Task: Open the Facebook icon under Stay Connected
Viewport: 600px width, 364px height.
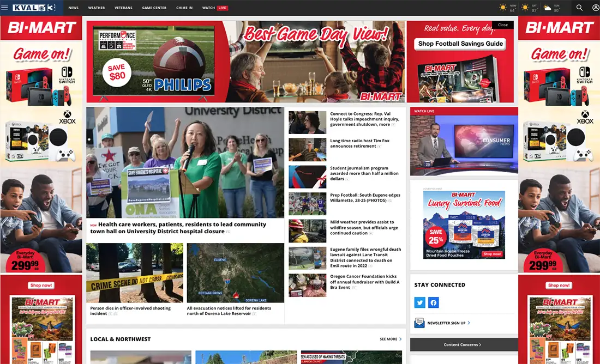Action: point(433,302)
